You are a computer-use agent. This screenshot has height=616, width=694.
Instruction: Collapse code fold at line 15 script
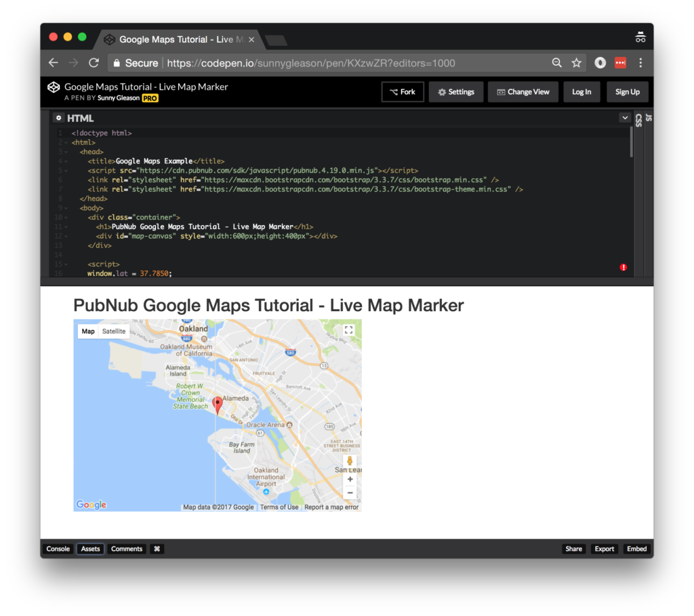[66, 264]
